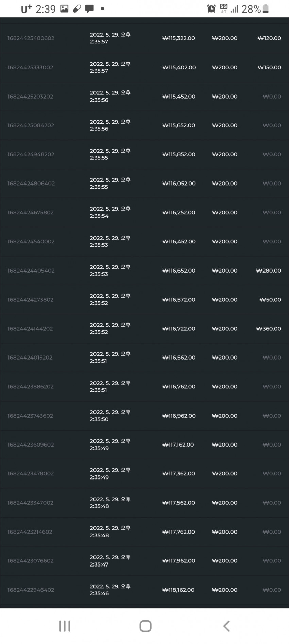The width and height of the screenshot is (289, 644).
Task: Tap the battery icon in status bar
Action: coord(266,9)
